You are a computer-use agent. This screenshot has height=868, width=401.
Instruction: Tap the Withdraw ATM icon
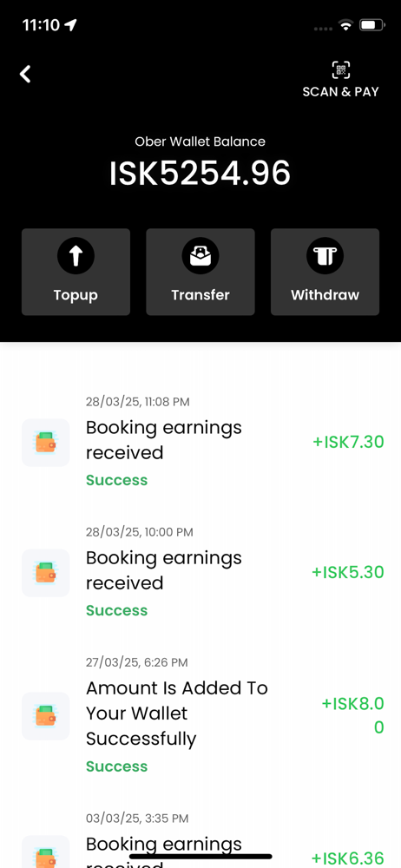tap(325, 256)
